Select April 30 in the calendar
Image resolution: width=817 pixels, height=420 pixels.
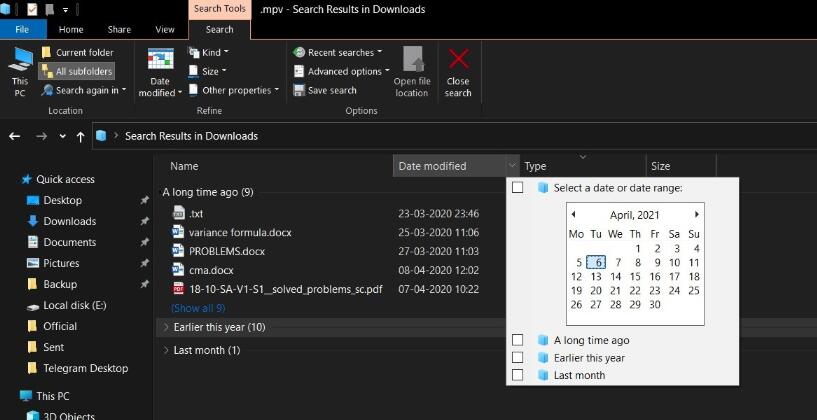[655, 304]
